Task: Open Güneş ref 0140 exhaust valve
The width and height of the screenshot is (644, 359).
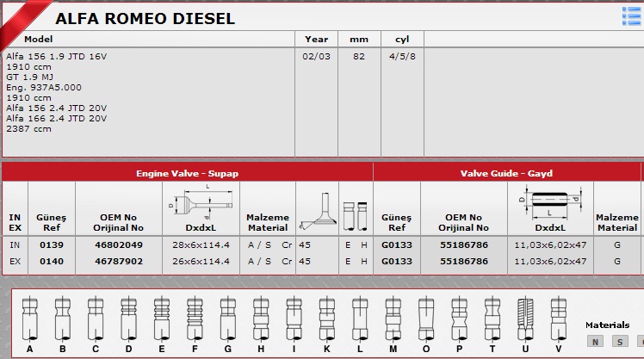Action: [52, 262]
